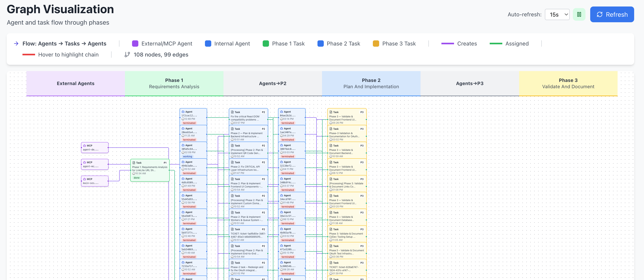Select the branch icon beside "108 nodes, 99 edges"
Image resolution: width=644 pixels, height=280 pixels.
127,55
